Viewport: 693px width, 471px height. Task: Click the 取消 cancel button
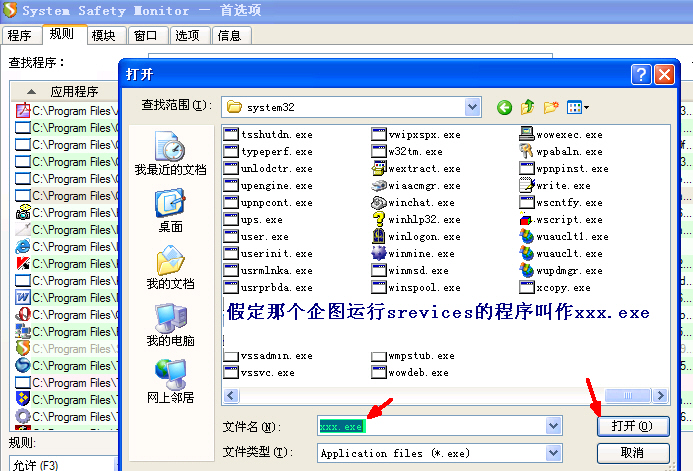pos(632,453)
